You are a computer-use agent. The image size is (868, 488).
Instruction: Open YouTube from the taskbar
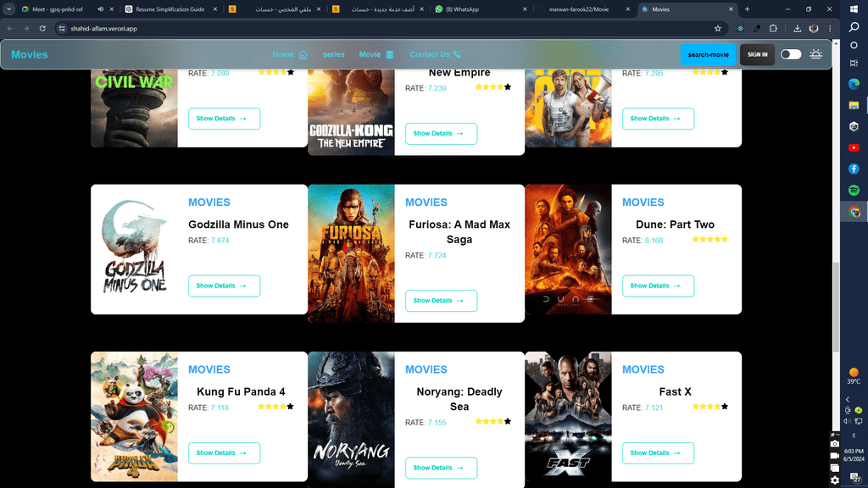click(854, 147)
